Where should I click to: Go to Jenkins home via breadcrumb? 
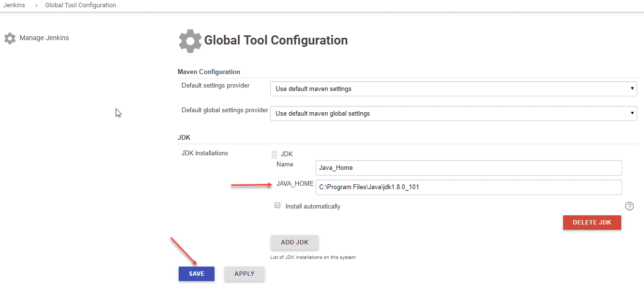click(x=14, y=5)
